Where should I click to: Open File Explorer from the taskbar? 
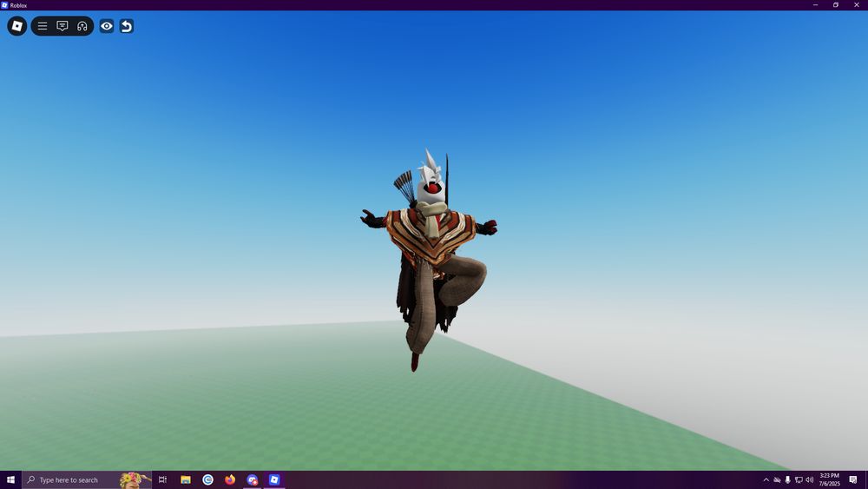click(186, 479)
